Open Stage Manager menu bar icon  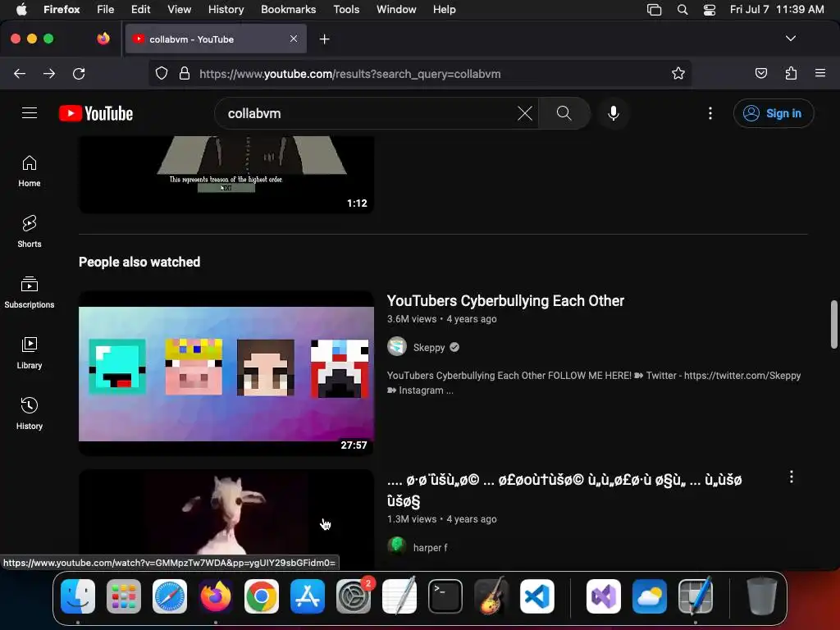(x=654, y=9)
